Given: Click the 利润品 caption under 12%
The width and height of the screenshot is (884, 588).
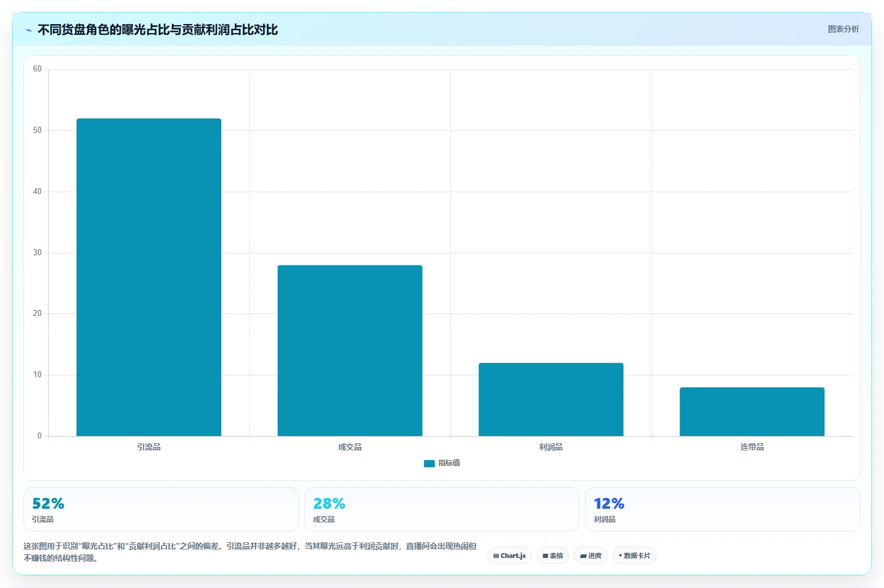Looking at the screenshot, I should [x=605, y=520].
